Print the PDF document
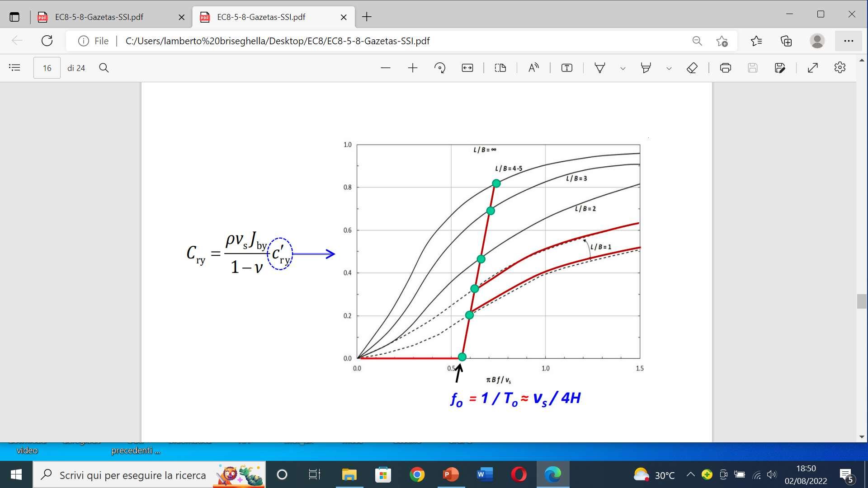The image size is (868, 488). point(725,68)
